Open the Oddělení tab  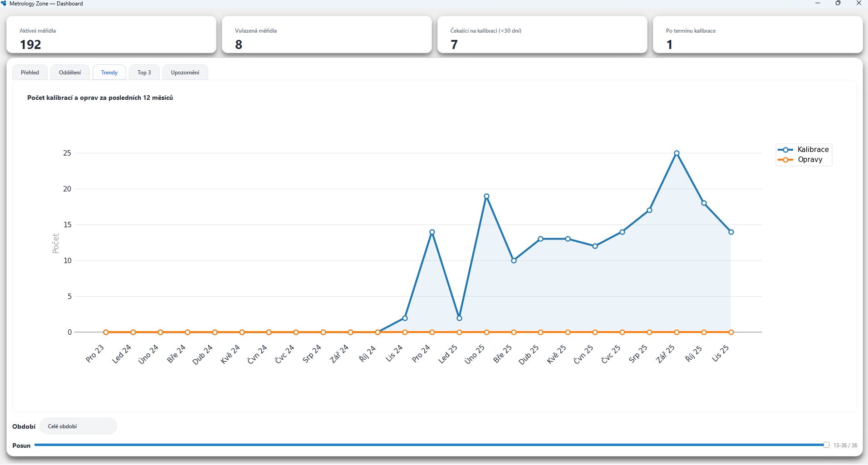pos(70,73)
